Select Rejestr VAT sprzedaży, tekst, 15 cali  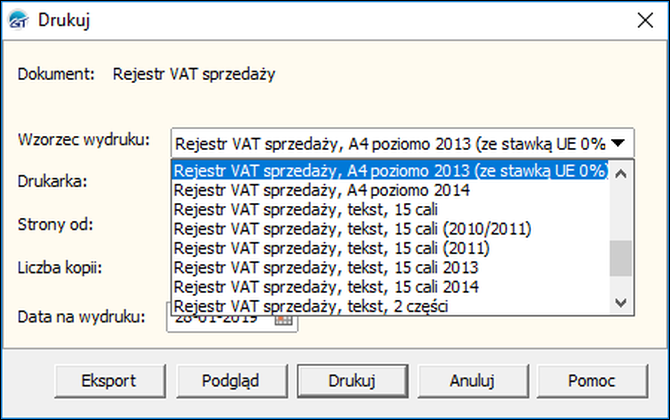pos(391,209)
